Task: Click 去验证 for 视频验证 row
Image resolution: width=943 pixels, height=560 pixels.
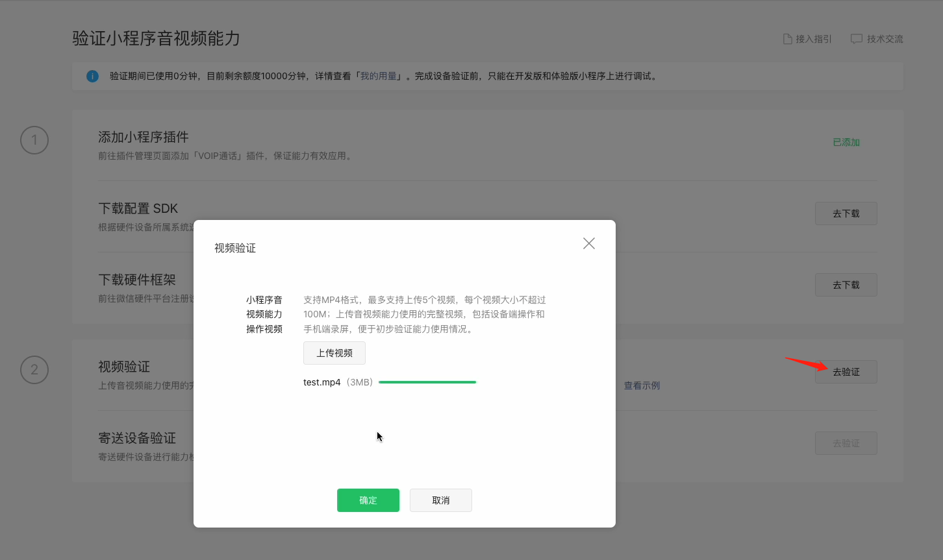Action: 846,372
